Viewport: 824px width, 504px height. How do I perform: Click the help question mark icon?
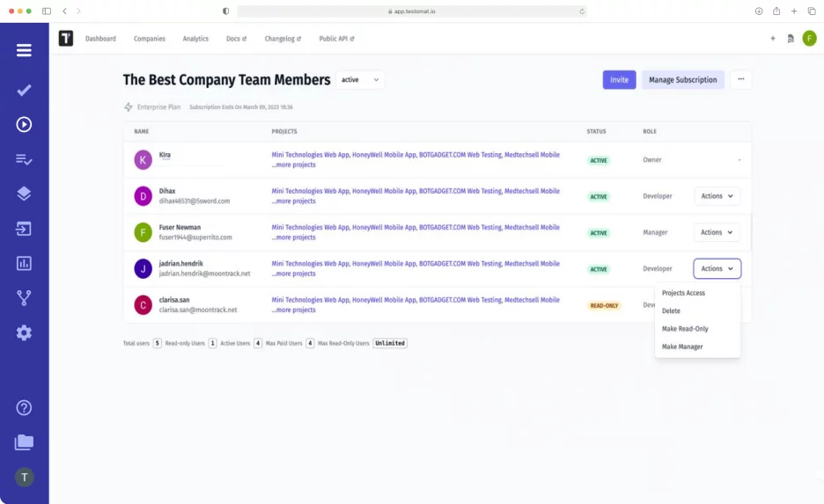coord(24,407)
